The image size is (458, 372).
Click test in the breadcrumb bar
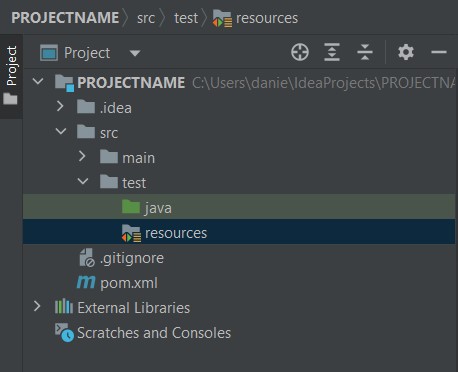pos(186,18)
